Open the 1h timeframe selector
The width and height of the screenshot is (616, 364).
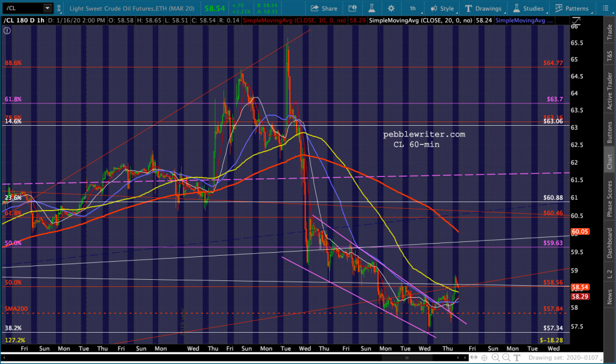pos(412,8)
